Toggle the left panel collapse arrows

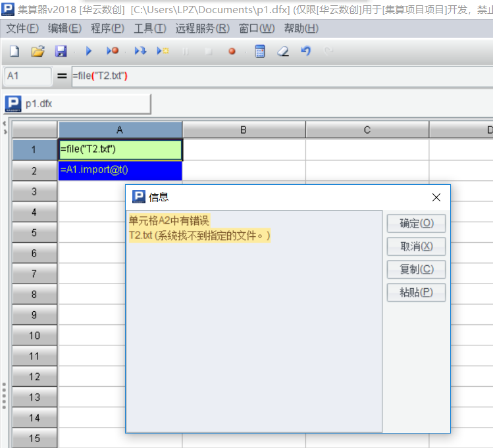[5, 128]
